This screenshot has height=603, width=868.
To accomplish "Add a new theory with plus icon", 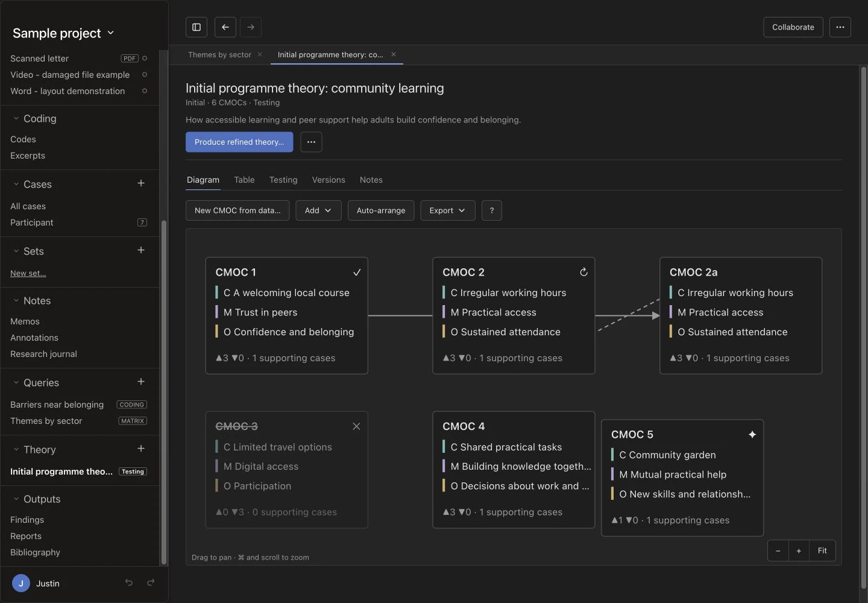I will pos(141,449).
